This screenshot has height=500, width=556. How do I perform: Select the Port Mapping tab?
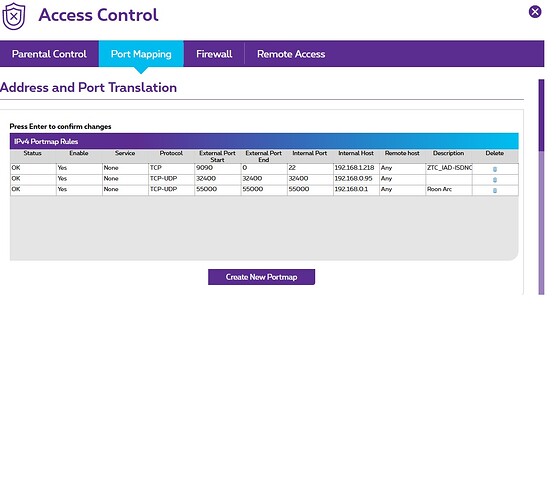click(141, 54)
